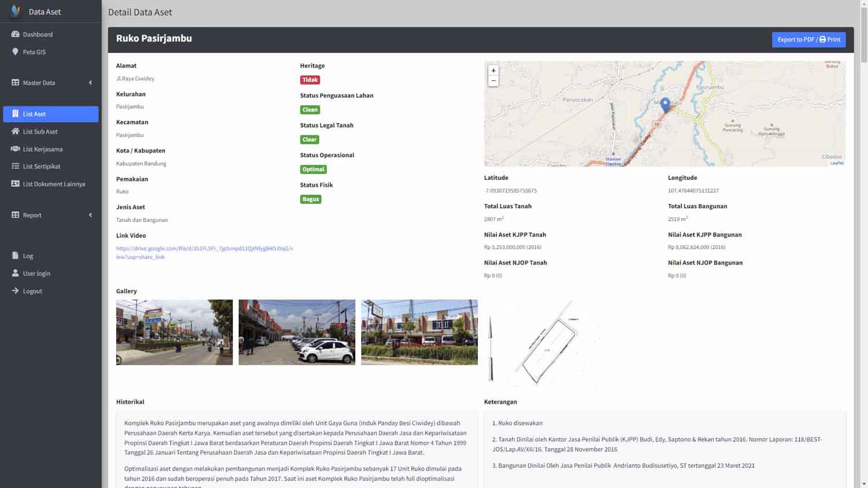Open the first gallery street photo
This screenshot has height=488, width=868.
click(174, 332)
